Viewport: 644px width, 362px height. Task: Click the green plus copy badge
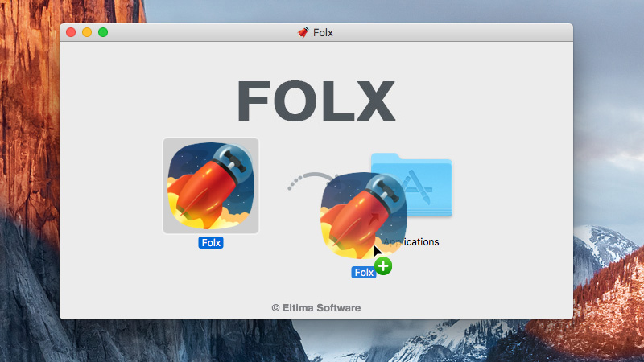point(383,266)
